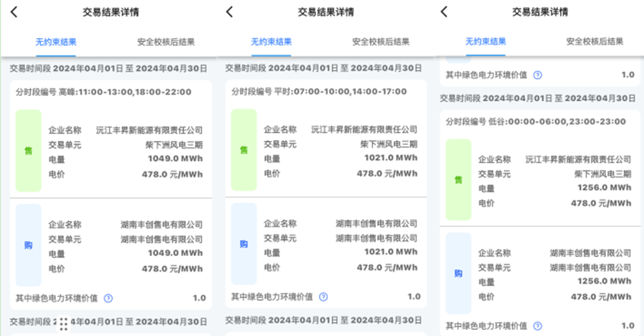Click help icon above the 低谷 time period
The width and height of the screenshot is (644, 336).
click(x=538, y=75)
